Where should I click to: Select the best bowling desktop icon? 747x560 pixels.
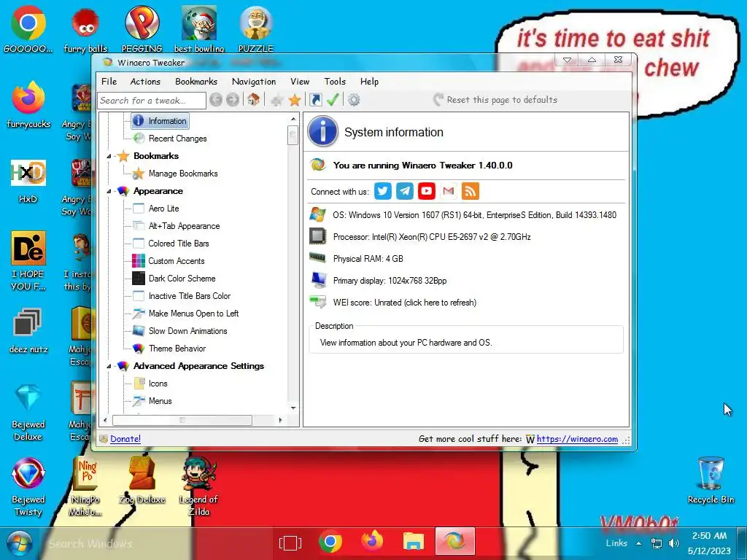199,29
